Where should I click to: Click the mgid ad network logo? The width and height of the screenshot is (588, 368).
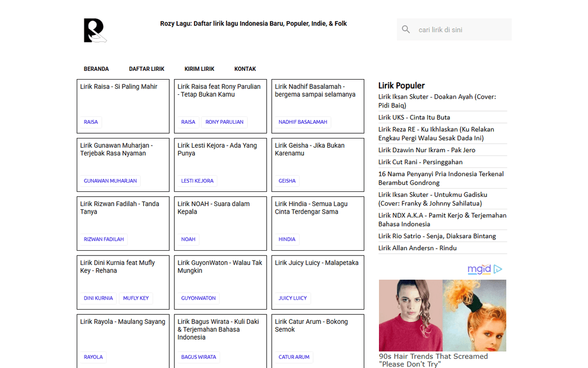pyautogui.click(x=479, y=269)
